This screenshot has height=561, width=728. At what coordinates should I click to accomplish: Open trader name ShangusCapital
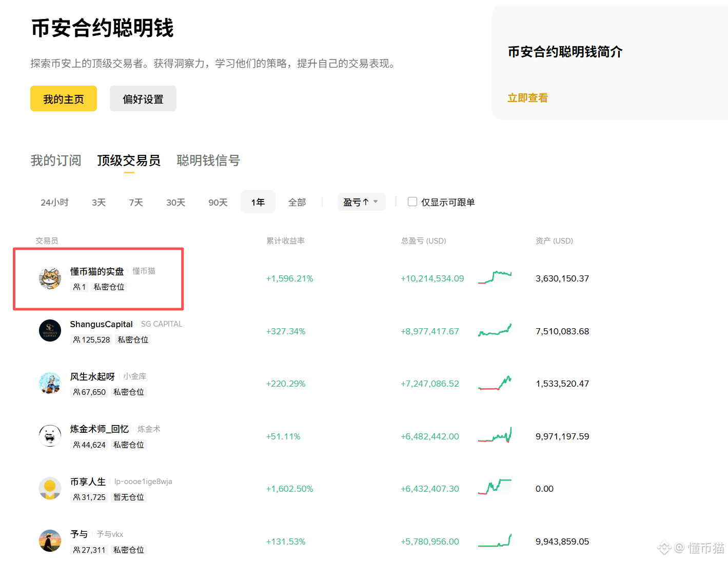pyautogui.click(x=101, y=324)
